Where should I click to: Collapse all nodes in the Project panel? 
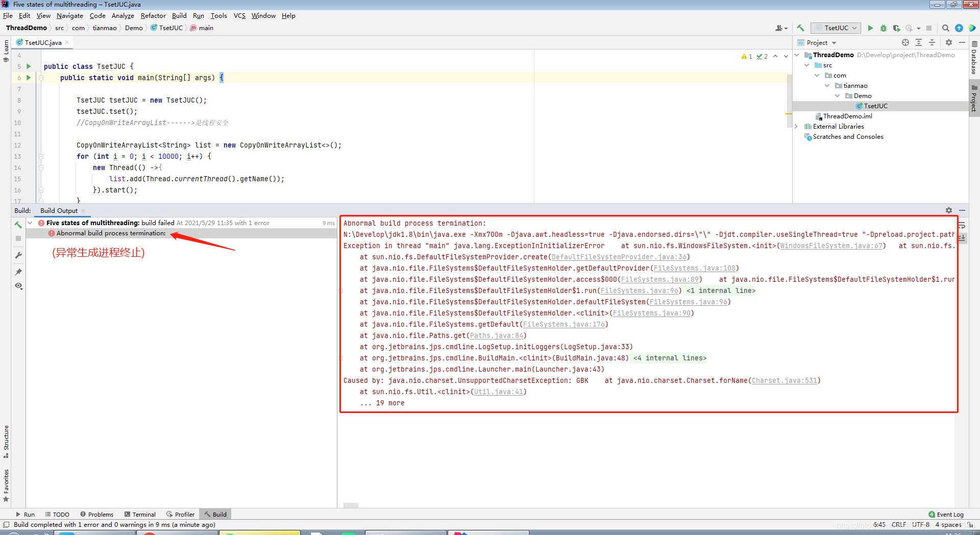[932, 42]
